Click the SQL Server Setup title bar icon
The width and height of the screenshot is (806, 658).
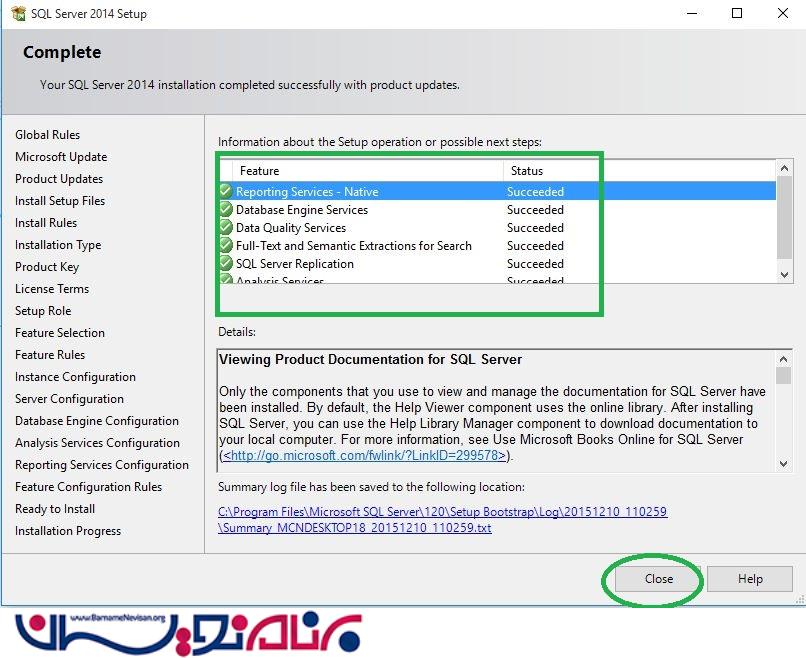coord(18,13)
